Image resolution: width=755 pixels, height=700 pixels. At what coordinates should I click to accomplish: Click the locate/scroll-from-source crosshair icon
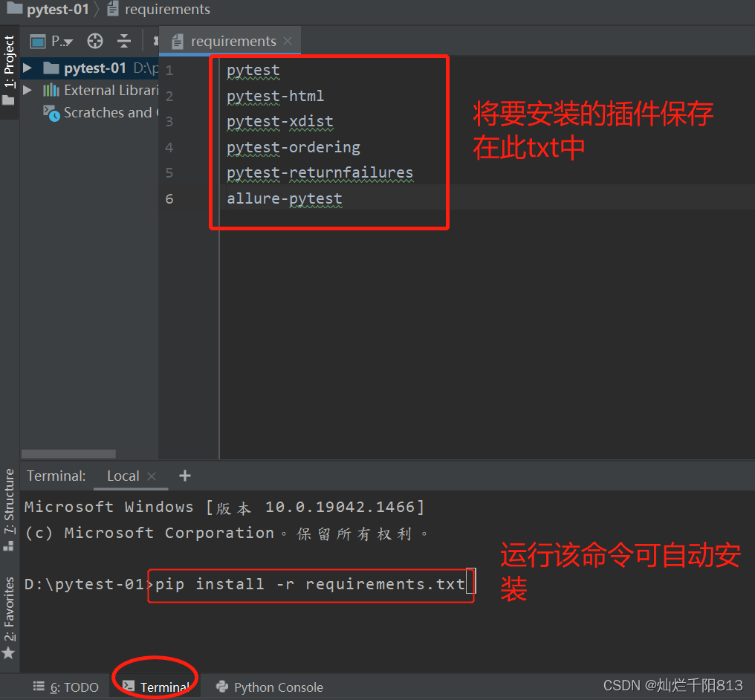(x=95, y=41)
